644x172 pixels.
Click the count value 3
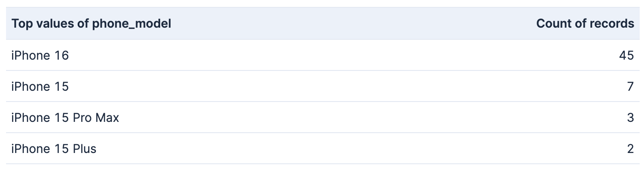pos(631,118)
